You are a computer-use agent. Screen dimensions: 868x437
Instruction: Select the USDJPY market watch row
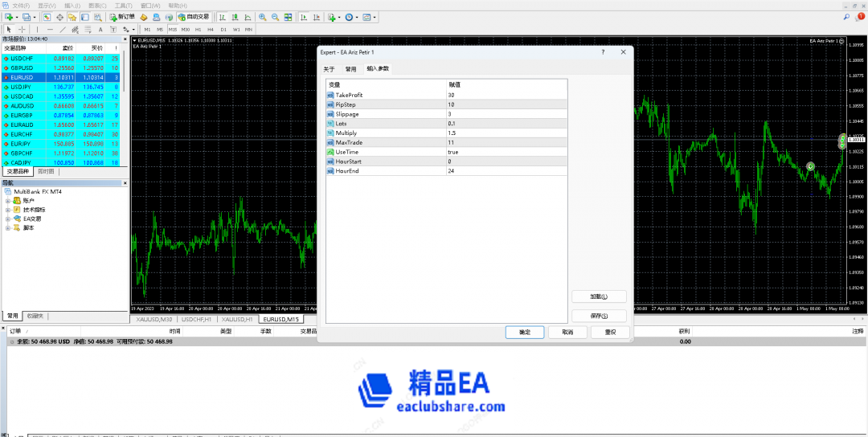pyautogui.click(x=60, y=87)
